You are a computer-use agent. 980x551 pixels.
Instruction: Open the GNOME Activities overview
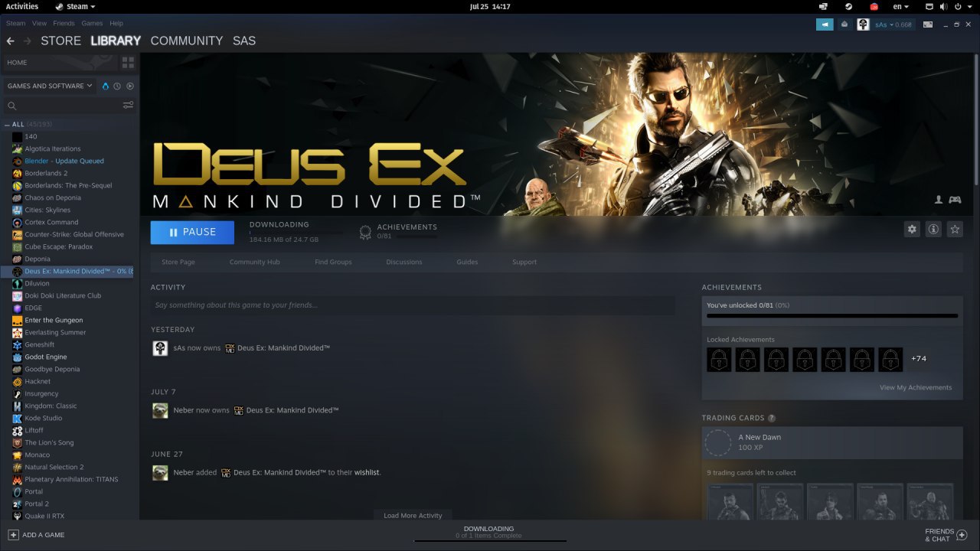tap(22, 6)
